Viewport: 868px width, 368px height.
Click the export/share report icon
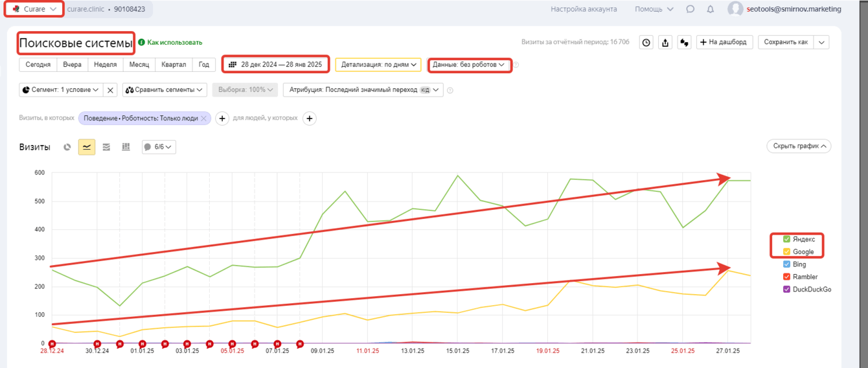pos(665,42)
